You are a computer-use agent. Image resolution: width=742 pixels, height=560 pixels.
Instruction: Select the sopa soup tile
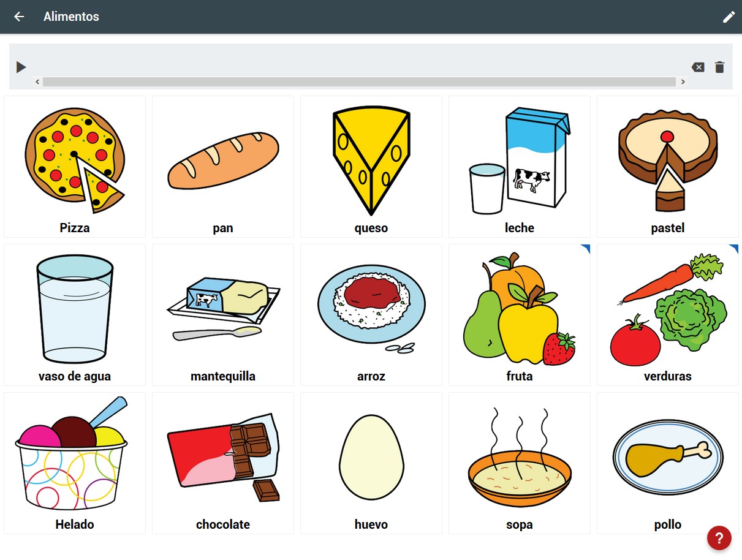tap(520, 463)
